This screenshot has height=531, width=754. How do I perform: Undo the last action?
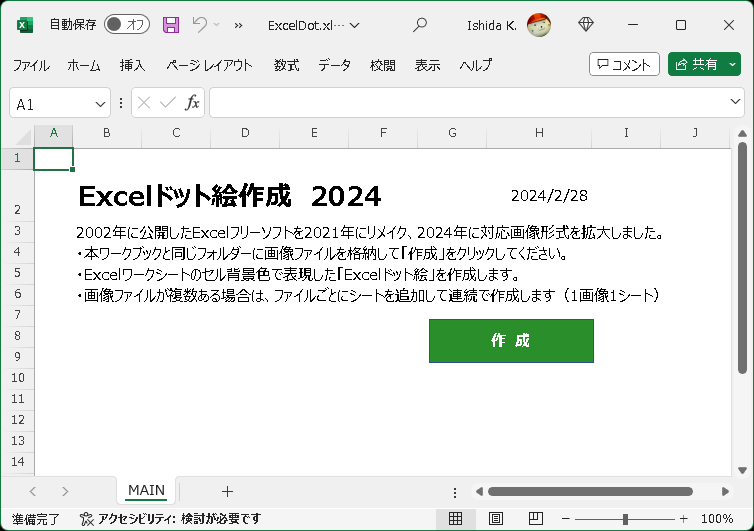tap(199, 24)
